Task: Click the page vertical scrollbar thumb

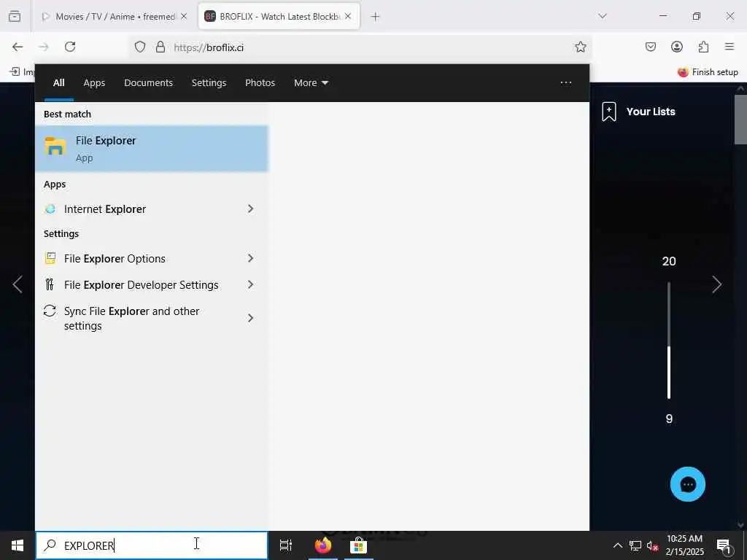Action: pos(741,119)
